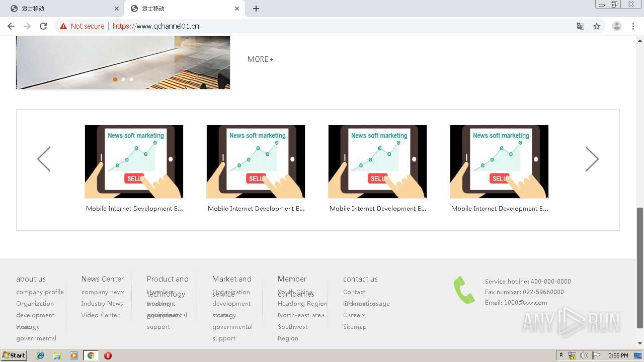Open the Huadong Region link

302,304
